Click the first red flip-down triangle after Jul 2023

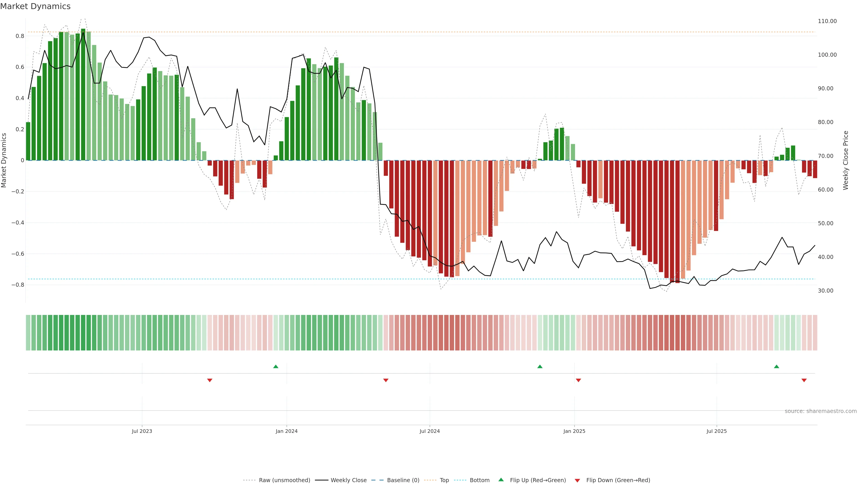tap(210, 380)
